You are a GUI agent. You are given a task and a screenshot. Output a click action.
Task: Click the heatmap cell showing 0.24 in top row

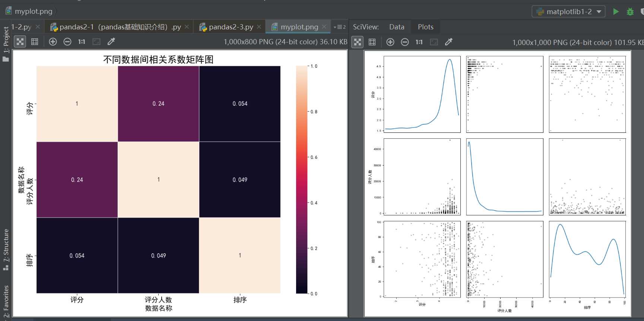pos(158,104)
